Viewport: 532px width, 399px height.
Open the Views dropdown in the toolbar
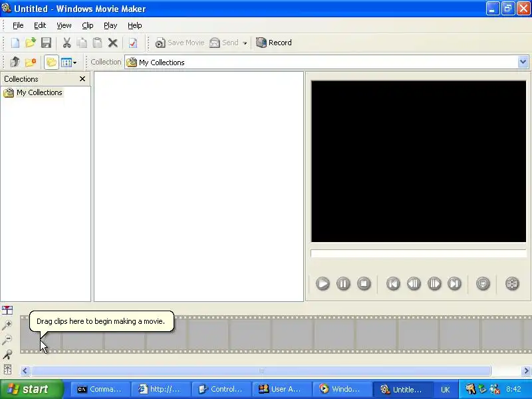69,63
